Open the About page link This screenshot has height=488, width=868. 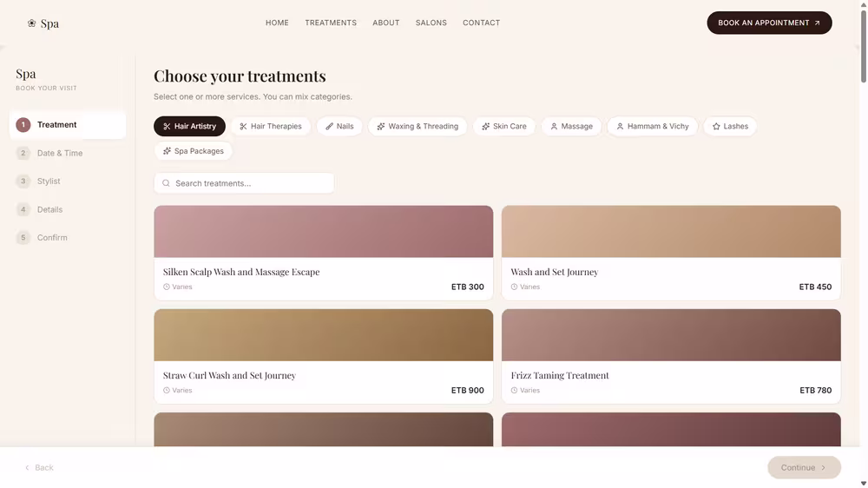[386, 23]
